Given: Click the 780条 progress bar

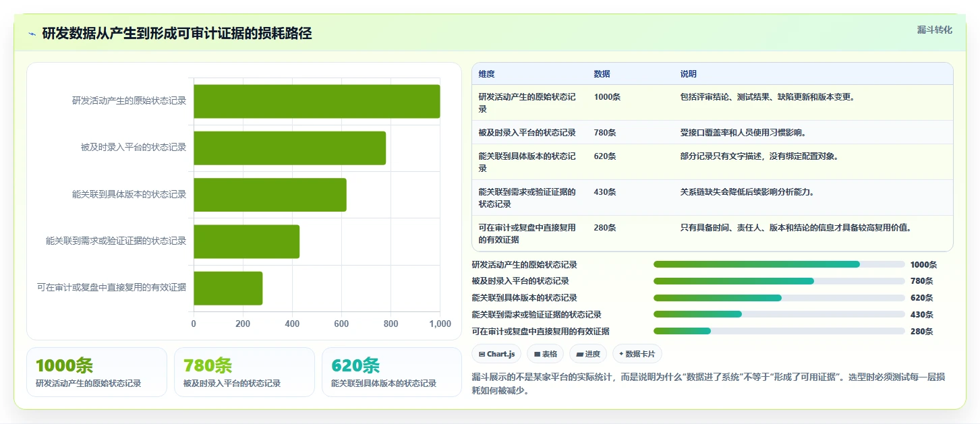Looking at the screenshot, I should (779, 281).
